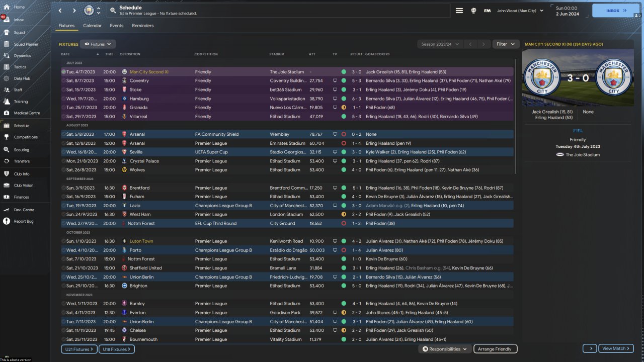
Task: Tick the Man City Second XI row circle
Action: point(64,72)
